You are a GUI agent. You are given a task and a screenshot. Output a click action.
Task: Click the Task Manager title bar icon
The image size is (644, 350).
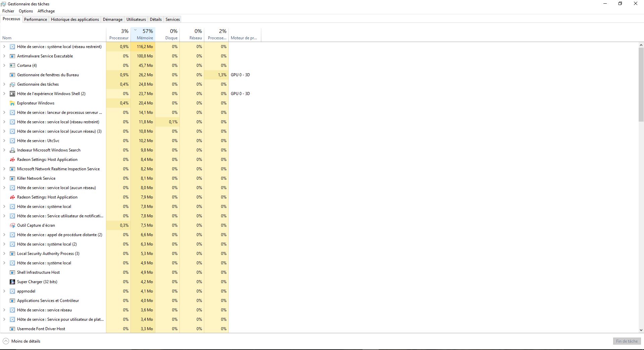[3, 4]
